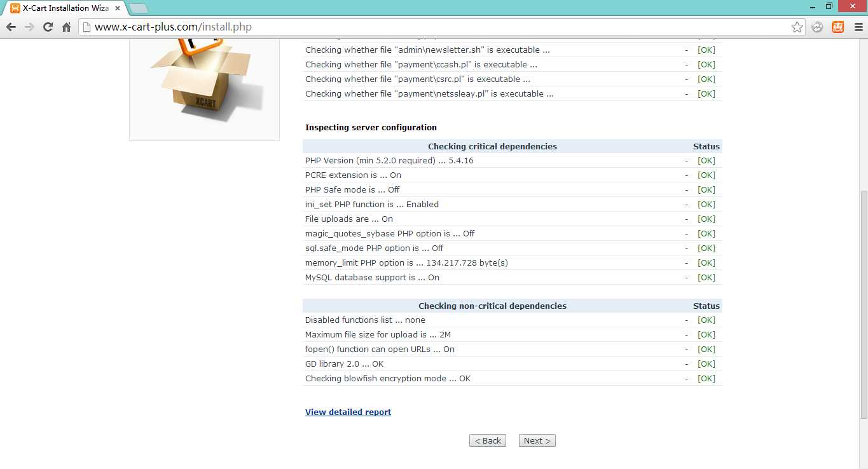Open the orange shopping extension icon
This screenshot has width=868, height=469.
coord(838,27)
